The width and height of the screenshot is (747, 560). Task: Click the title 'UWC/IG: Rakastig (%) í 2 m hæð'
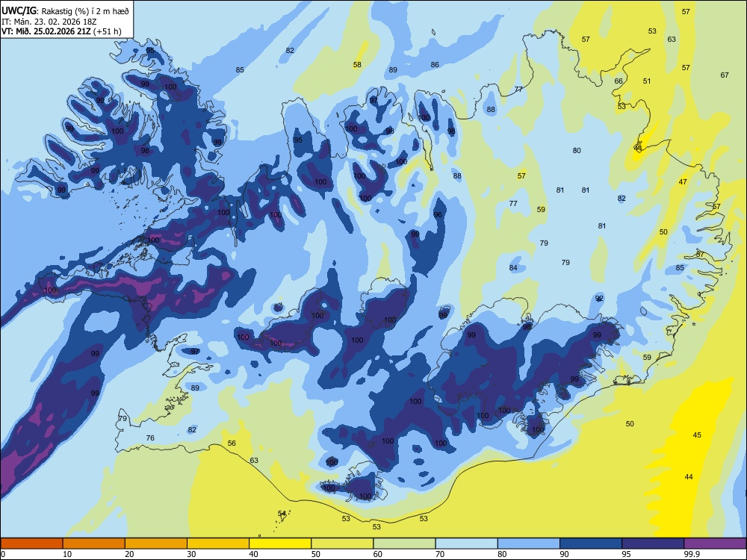pyautogui.click(x=65, y=11)
